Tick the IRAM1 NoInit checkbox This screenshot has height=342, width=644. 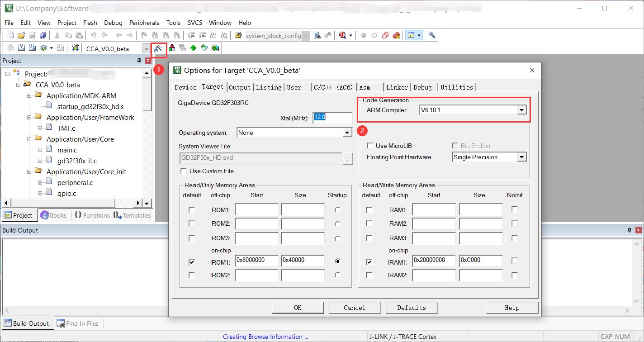(514, 261)
